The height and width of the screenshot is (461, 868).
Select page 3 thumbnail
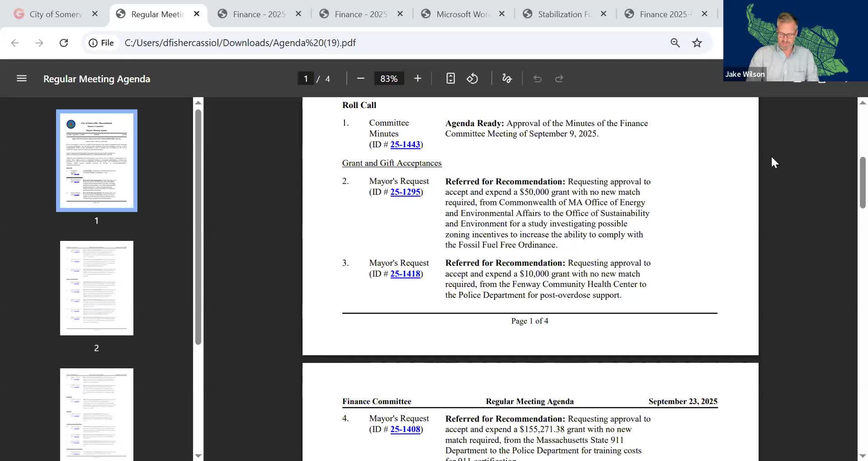97,414
